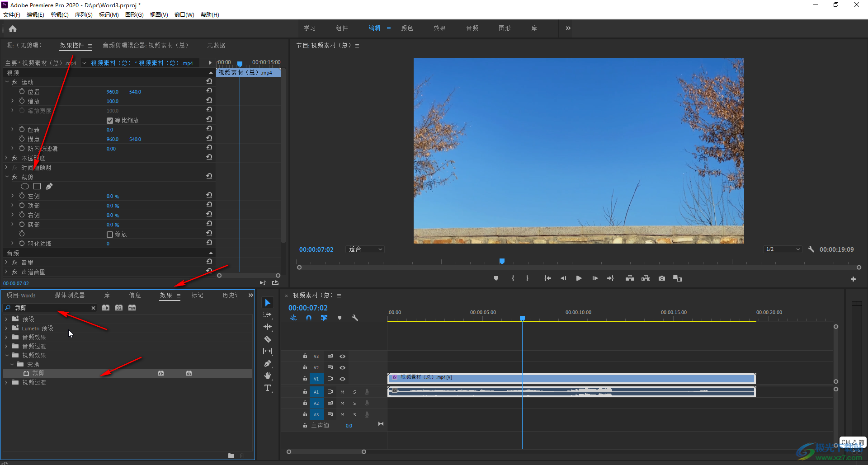This screenshot has width=868, height=465.
Task: Create rectangle mask for crop effect
Action: [x=37, y=186]
